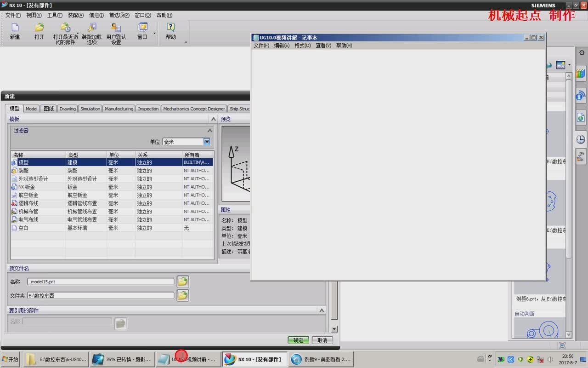Open the recently accessed parts icon
The width and height of the screenshot is (588, 368).
pyautogui.click(x=65, y=28)
